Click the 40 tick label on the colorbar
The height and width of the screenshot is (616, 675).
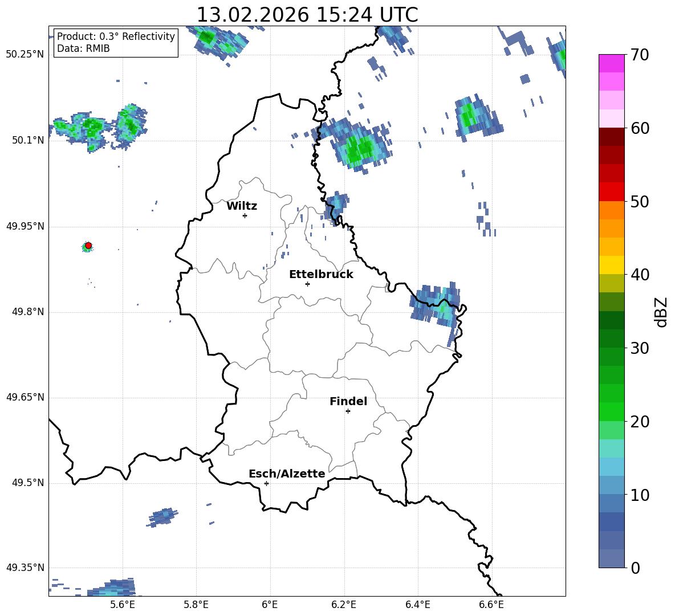640,275
